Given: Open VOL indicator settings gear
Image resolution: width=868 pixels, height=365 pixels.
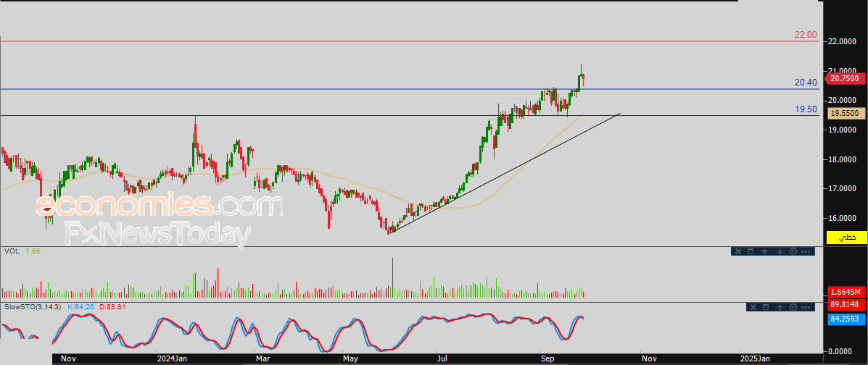Looking at the screenshot, I should click(793, 251).
